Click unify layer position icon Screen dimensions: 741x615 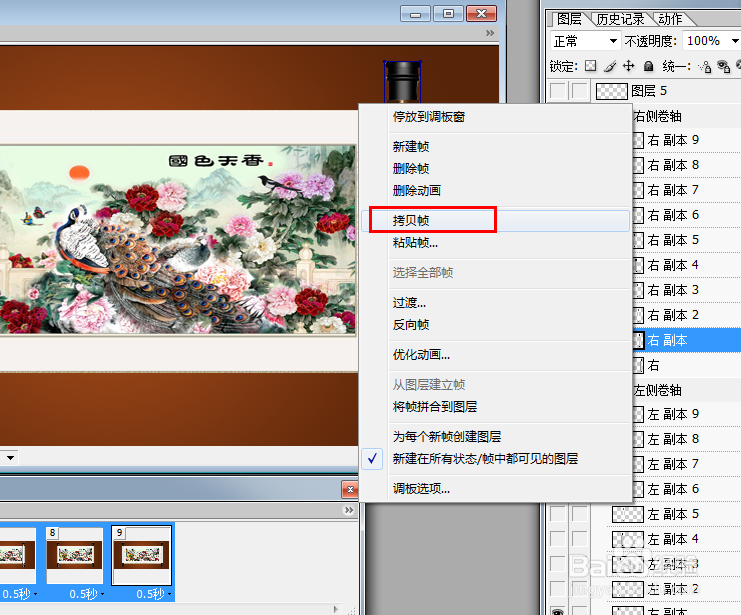(x=705, y=66)
